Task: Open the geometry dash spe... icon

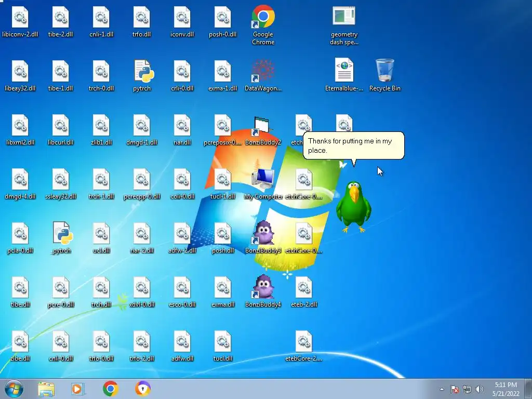Action: coord(344,25)
